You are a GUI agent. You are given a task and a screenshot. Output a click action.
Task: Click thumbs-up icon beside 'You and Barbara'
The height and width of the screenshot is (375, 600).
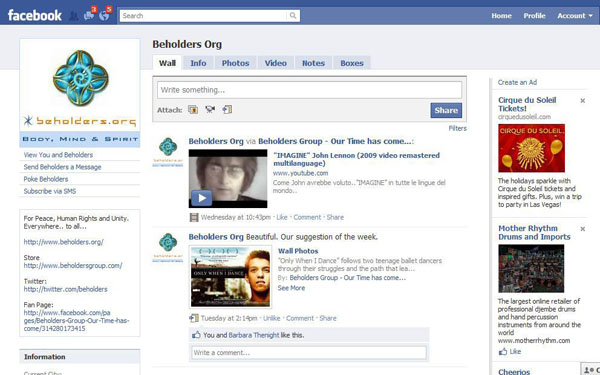click(x=196, y=335)
